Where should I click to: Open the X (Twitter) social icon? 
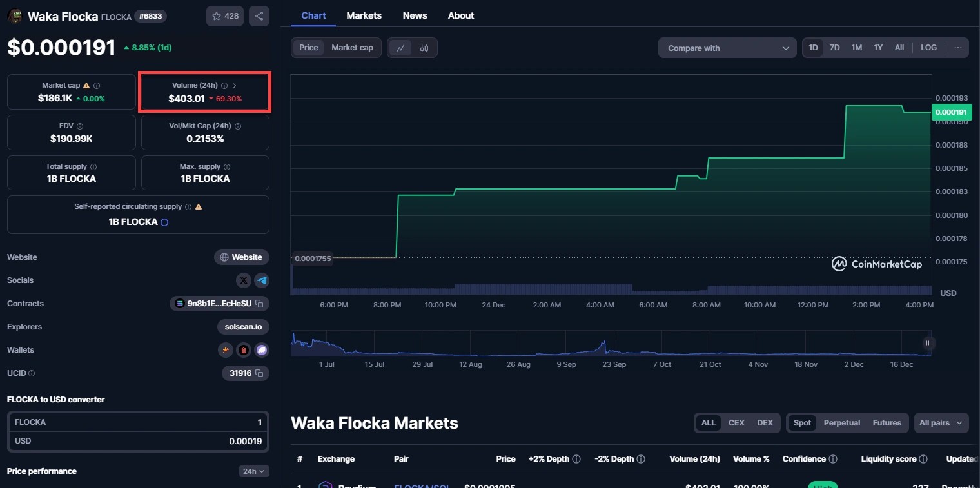(243, 280)
